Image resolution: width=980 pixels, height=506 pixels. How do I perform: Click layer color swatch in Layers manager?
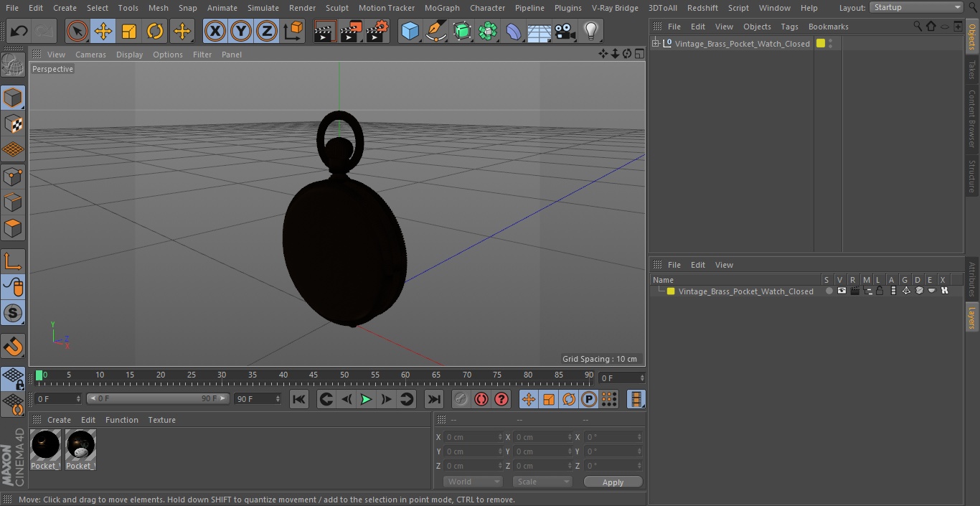(671, 291)
